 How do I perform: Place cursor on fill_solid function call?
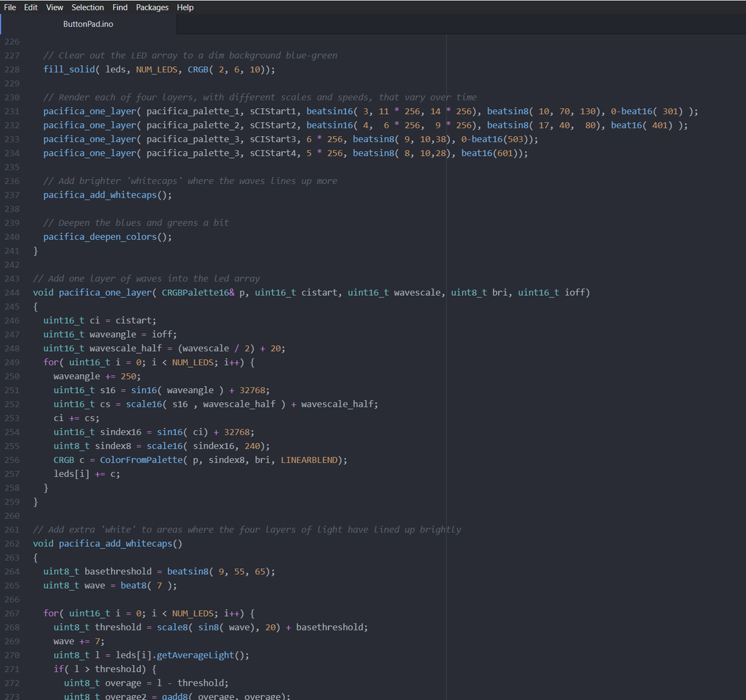tap(69, 70)
